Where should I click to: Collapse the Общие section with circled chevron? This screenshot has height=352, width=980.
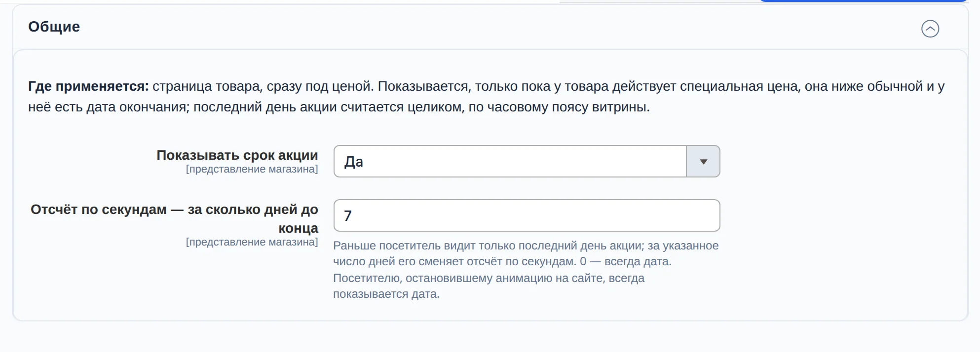pyautogui.click(x=930, y=29)
